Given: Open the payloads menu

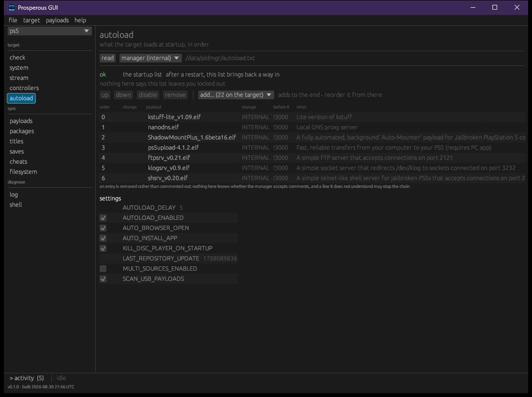Looking at the screenshot, I should pos(58,20).
